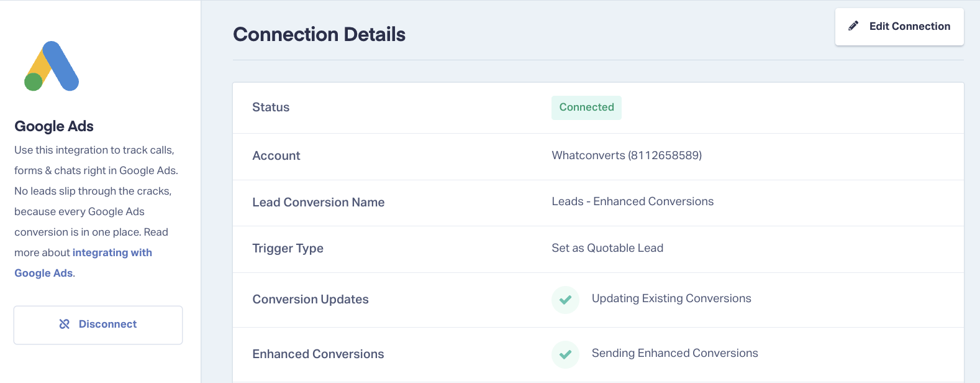Click the Google Ads sidebar title
The width and height of the screenshot is (980, 383).
coord(54,126)
